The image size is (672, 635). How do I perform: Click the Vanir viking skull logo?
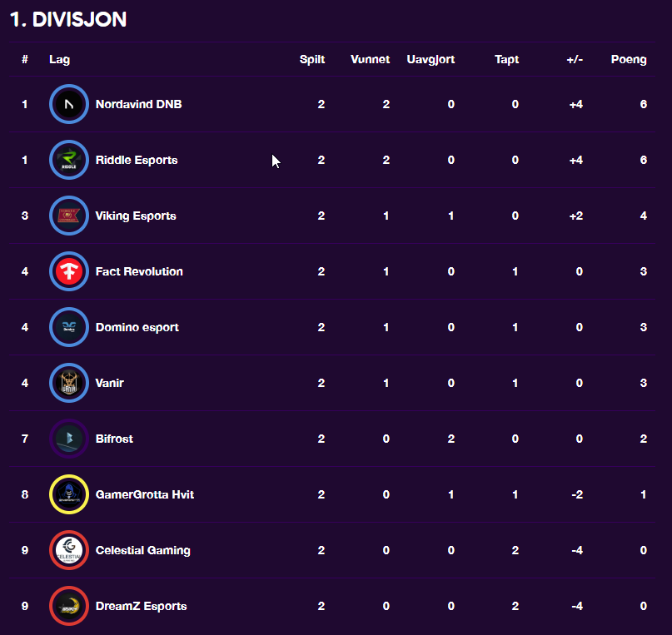click(69, 383)
